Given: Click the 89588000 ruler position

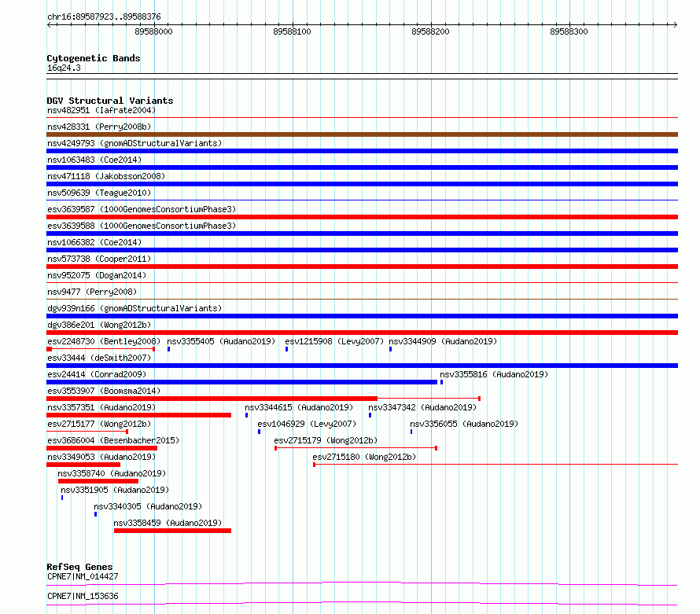Looking at the screenshot, I should point(153,31).
